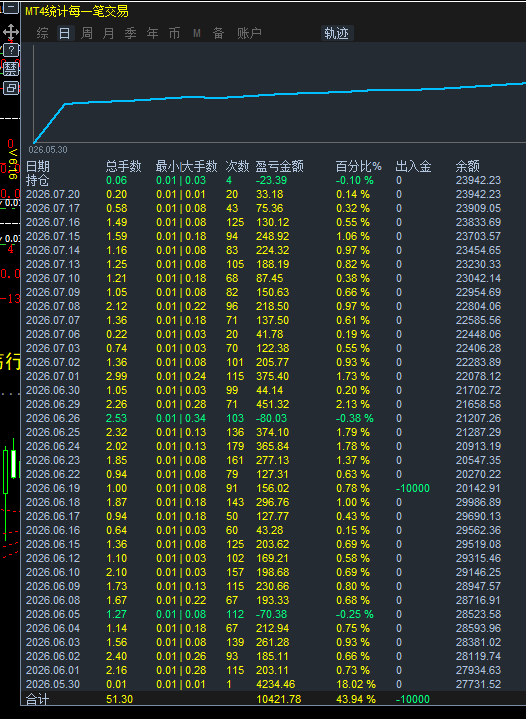The image size is (526, 719).
Task: Toggle the 轨迹 track button
Action: (x=337, y=33)
